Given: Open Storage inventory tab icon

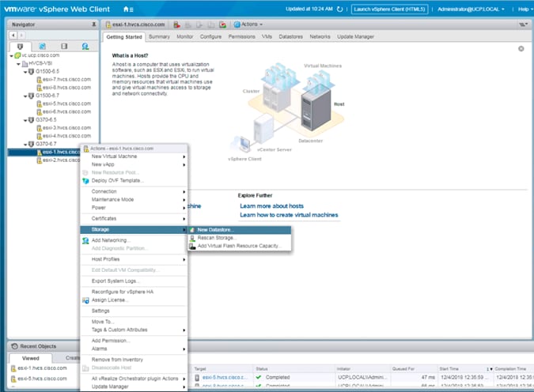Looking at the screenshot, I should tap(64, 47).
